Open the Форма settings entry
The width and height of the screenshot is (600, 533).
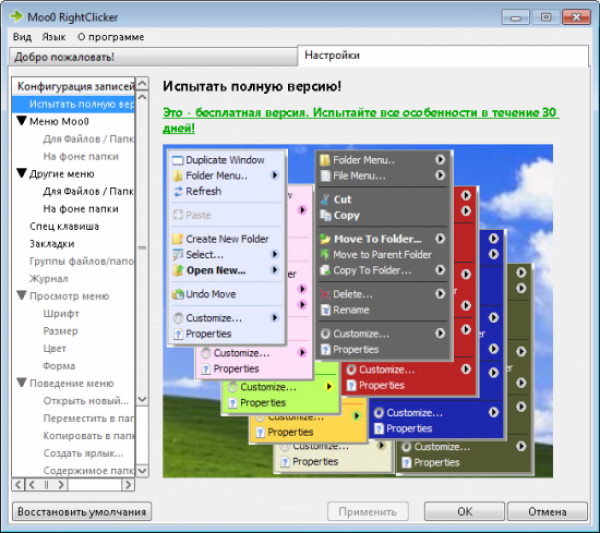(x=59, y=366)
